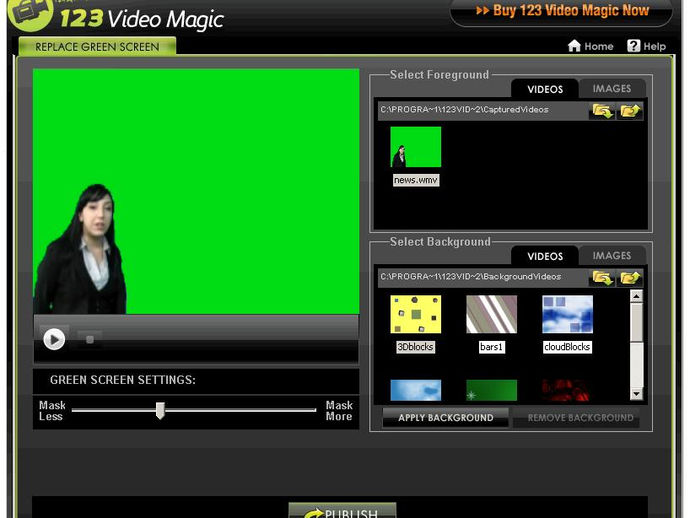Click Buy 123 Video Magic Now banner
Image resolution: width=690 pixels, height=518 pixels.
tap(562, 11)
